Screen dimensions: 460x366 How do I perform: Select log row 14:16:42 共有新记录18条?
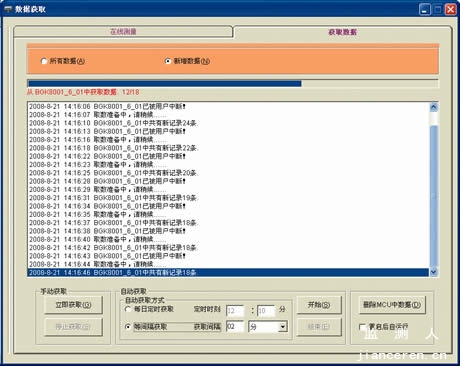point(228,247)
